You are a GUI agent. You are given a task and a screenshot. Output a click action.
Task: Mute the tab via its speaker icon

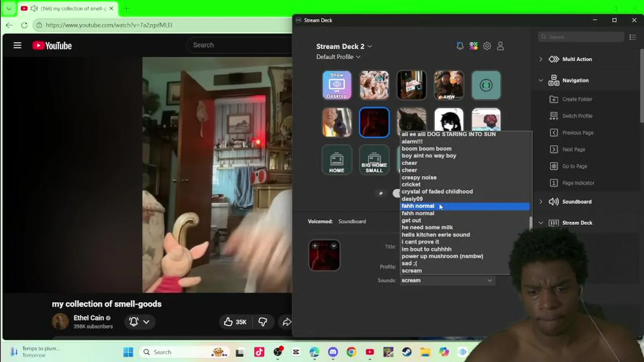click(x=34, y=9)
